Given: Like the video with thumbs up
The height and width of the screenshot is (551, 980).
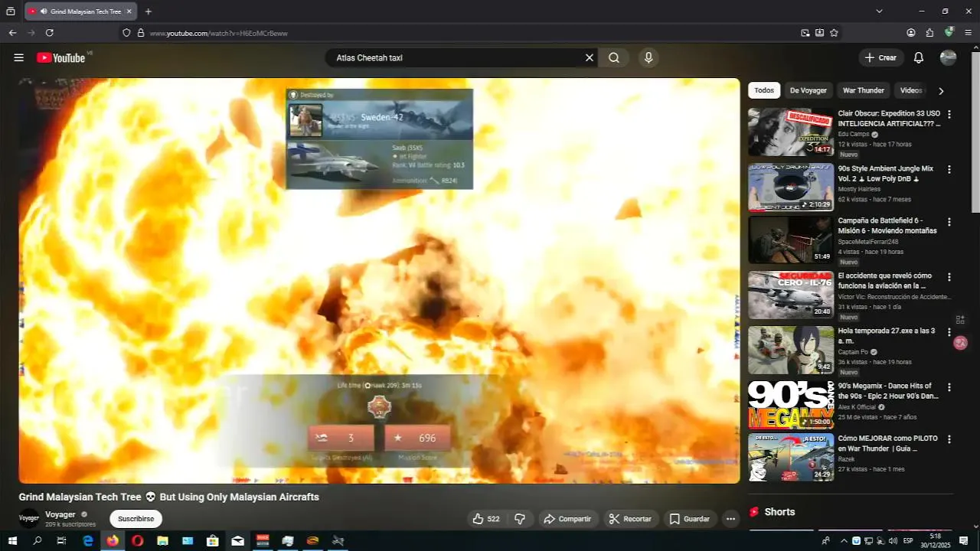Looking at the screenshot, I should (486, 519).
